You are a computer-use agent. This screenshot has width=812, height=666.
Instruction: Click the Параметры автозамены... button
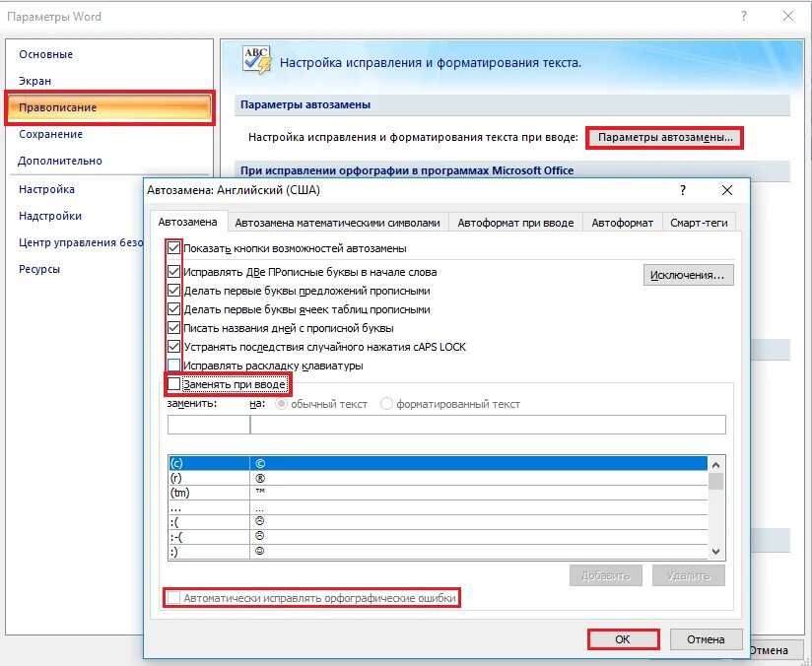click(x=665, y=138)
